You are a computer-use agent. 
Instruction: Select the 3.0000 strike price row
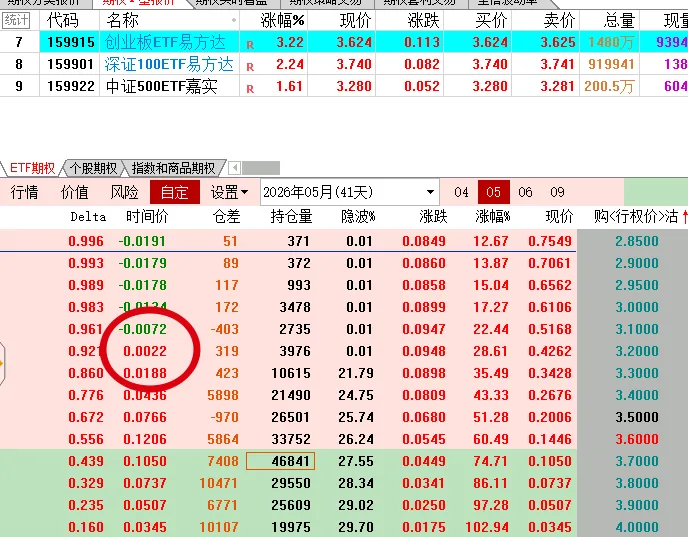(637, 307)
